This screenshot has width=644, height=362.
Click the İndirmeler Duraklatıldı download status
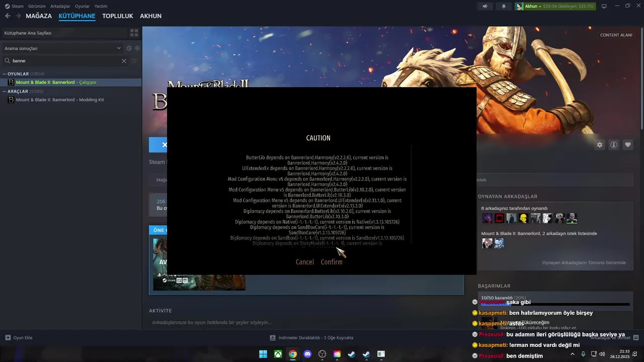pyautogui.click(x=315, y=337)
